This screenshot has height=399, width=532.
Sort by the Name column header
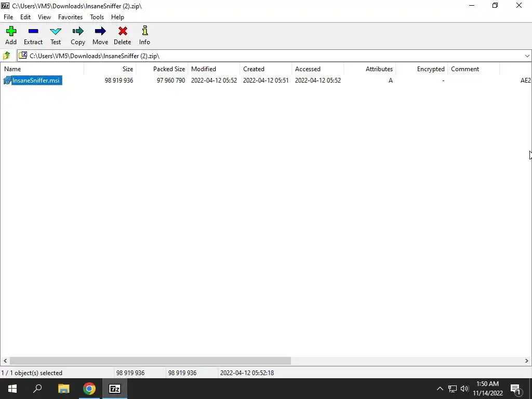tap(42, 69)
